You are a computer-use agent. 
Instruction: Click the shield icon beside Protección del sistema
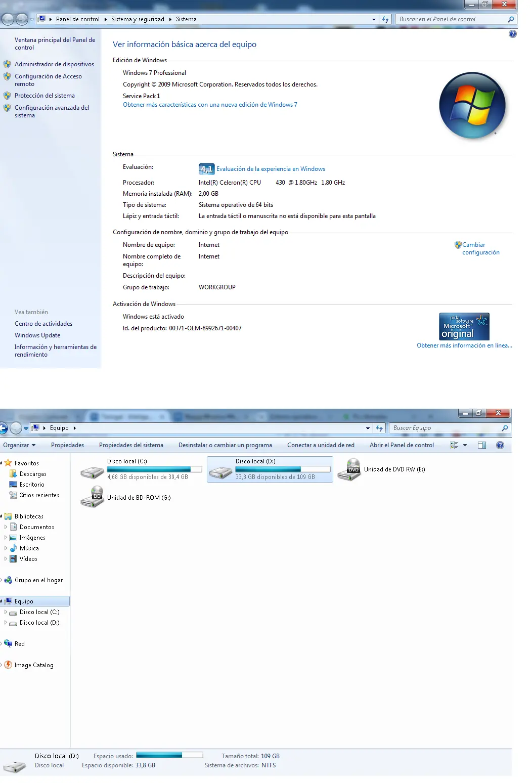click(7, 96)
